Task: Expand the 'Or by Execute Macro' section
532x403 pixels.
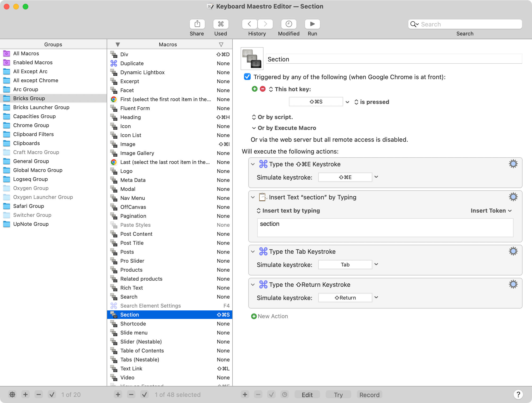Action: [254, 128]
